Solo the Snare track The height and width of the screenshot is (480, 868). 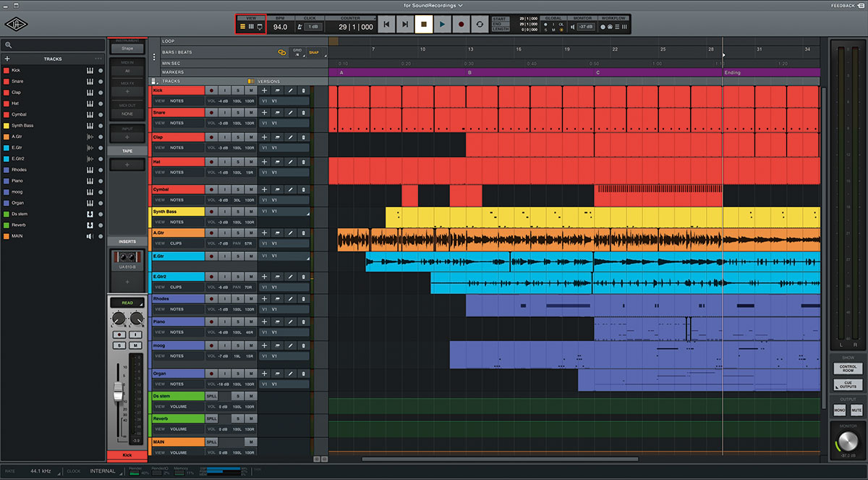click(x=237, y=113)
